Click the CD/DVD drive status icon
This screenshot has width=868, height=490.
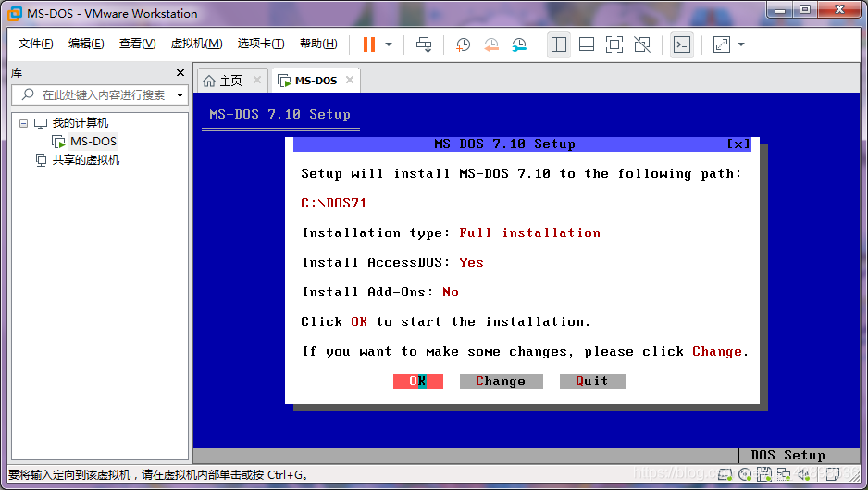pyautogui.click(x=745, y=474)
